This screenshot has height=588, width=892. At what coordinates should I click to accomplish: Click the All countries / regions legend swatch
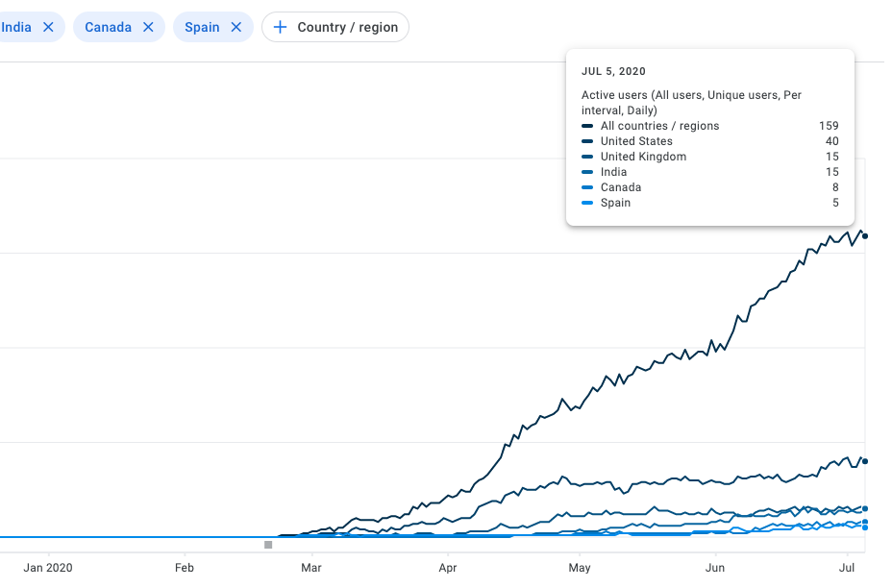pos(587,126)
